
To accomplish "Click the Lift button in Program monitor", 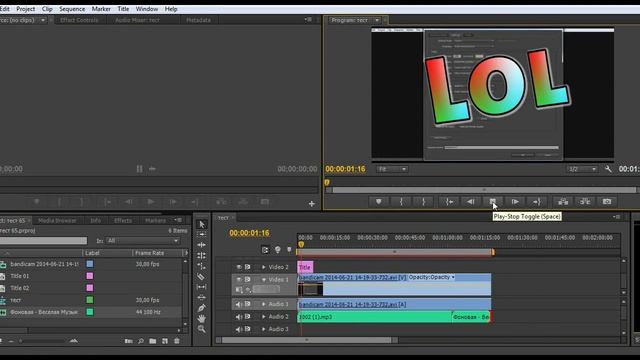I will (563, 202).
